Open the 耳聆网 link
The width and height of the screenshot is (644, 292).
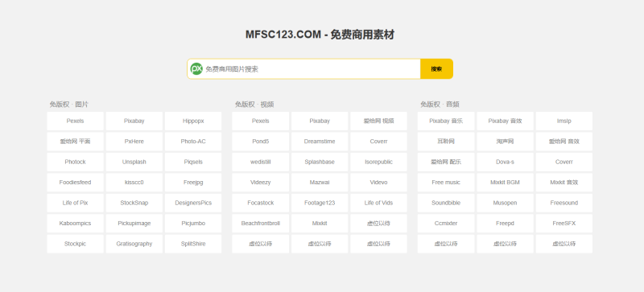click(446, 142)
